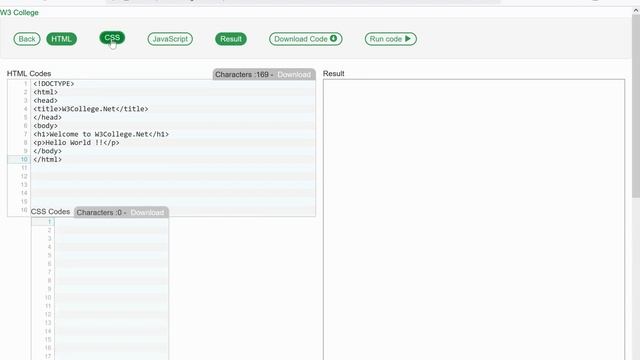Toggle the JavaScript panel button
640x360 pixels.
[x=170, y=39]
